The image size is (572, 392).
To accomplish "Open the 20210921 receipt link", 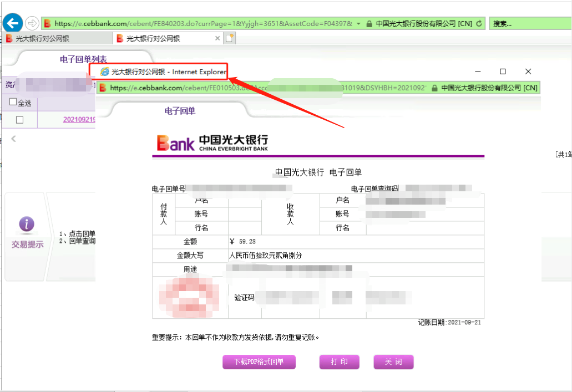I will pyautogui.click(x=79, y=120).
